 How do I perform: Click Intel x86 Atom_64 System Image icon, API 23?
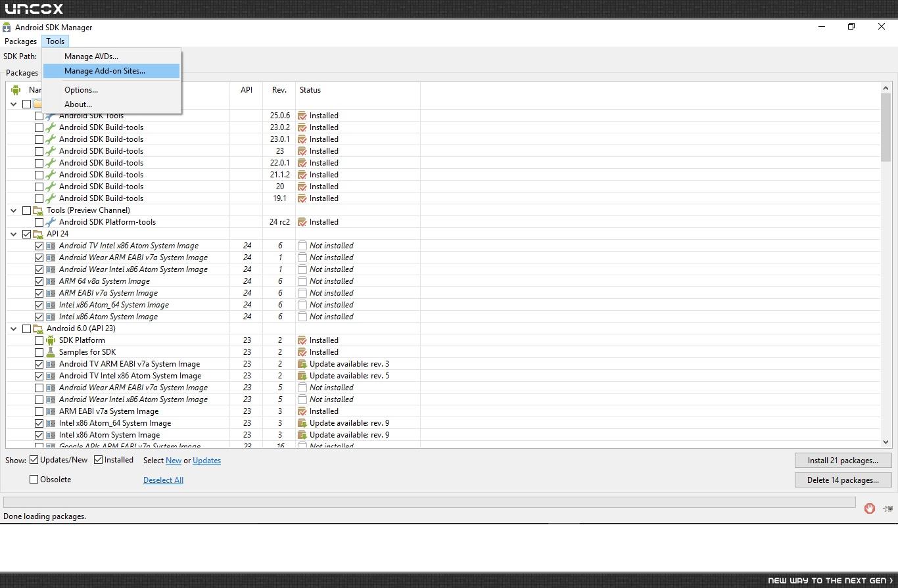51,423
